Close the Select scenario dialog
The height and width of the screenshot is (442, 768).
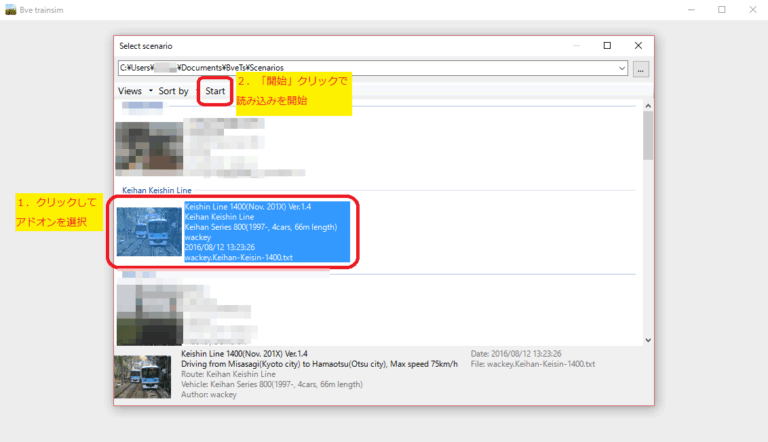[638, 46]
